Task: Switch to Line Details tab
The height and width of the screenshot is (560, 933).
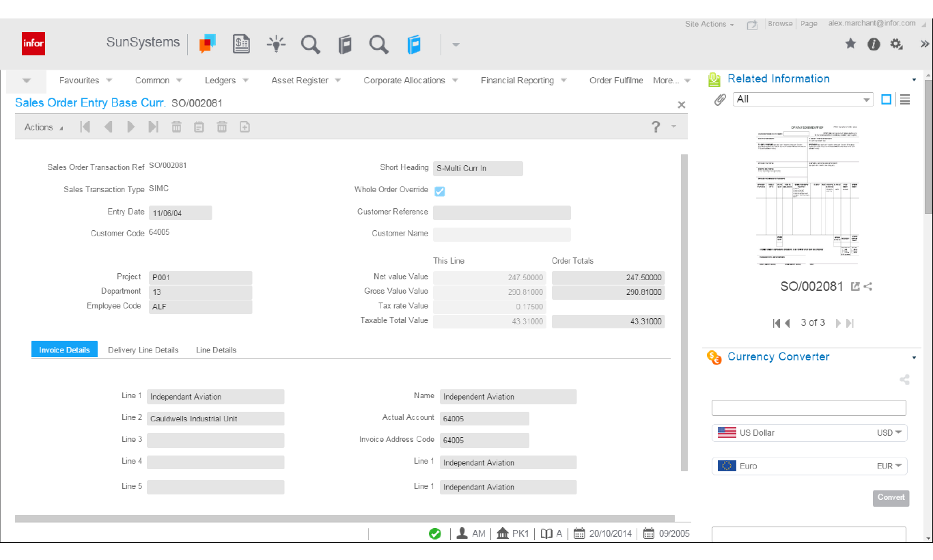Action: pos(217,350)
